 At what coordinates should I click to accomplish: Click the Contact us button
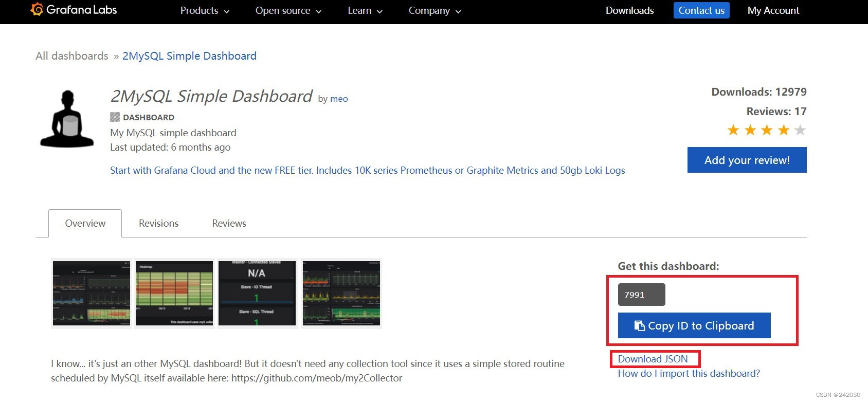pyautogui.click(x=701, y=10)
